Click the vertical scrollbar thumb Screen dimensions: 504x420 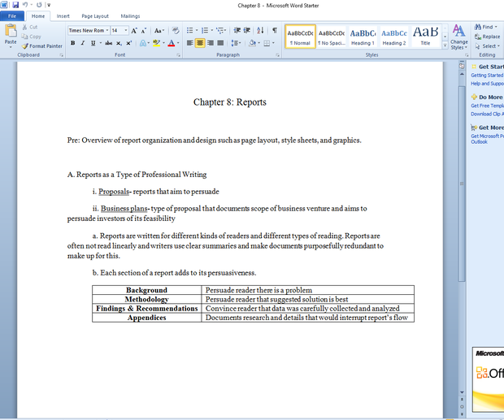(x=462, y=184)
